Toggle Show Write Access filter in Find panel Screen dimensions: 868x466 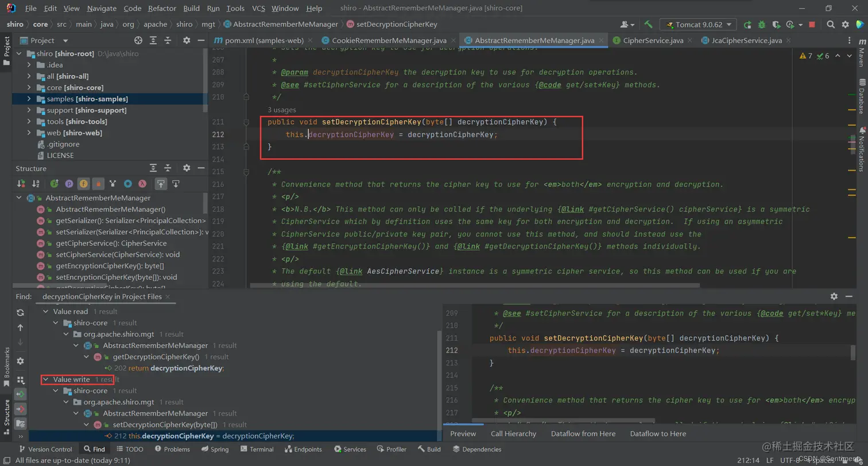(x=21, y=409)
